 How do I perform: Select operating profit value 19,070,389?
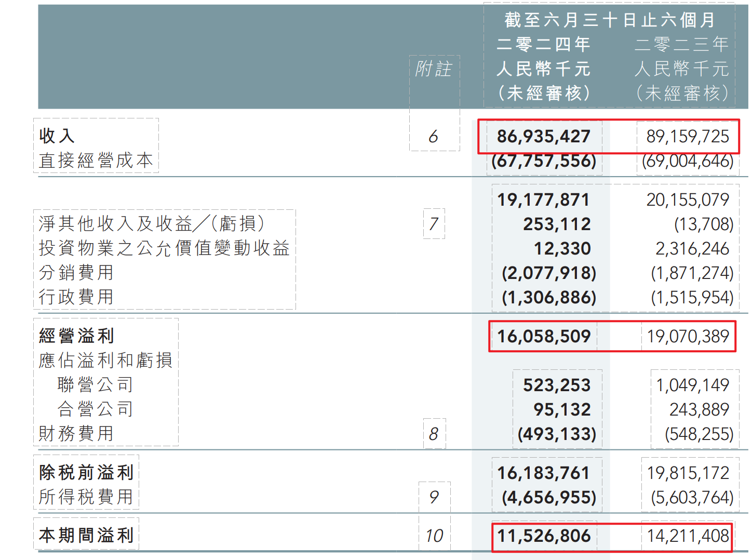(x=688, y=337)
